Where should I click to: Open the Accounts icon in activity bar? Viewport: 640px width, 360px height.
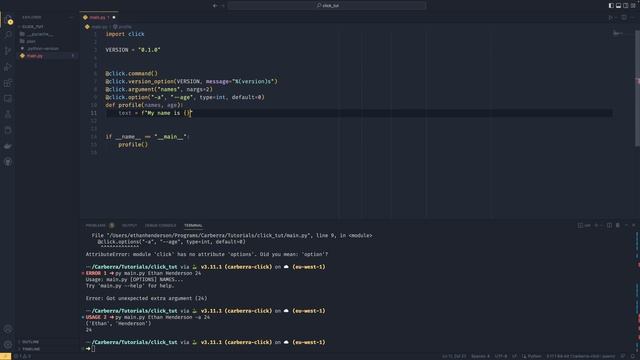pyautogui.click(x=8, y=329)
